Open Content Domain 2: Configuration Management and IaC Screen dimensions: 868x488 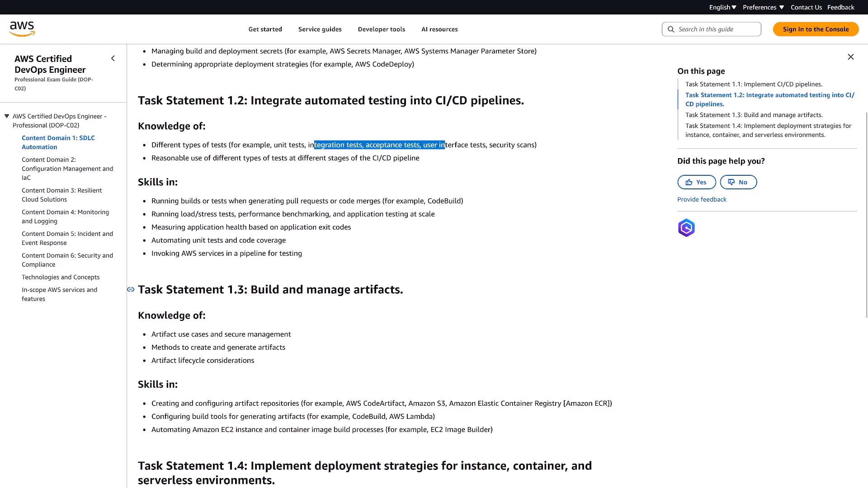[x=67, y=169]
